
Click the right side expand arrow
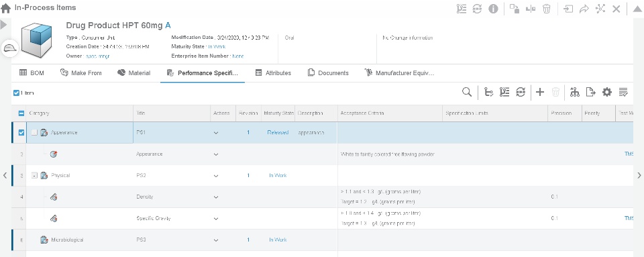tap(639, 175)
